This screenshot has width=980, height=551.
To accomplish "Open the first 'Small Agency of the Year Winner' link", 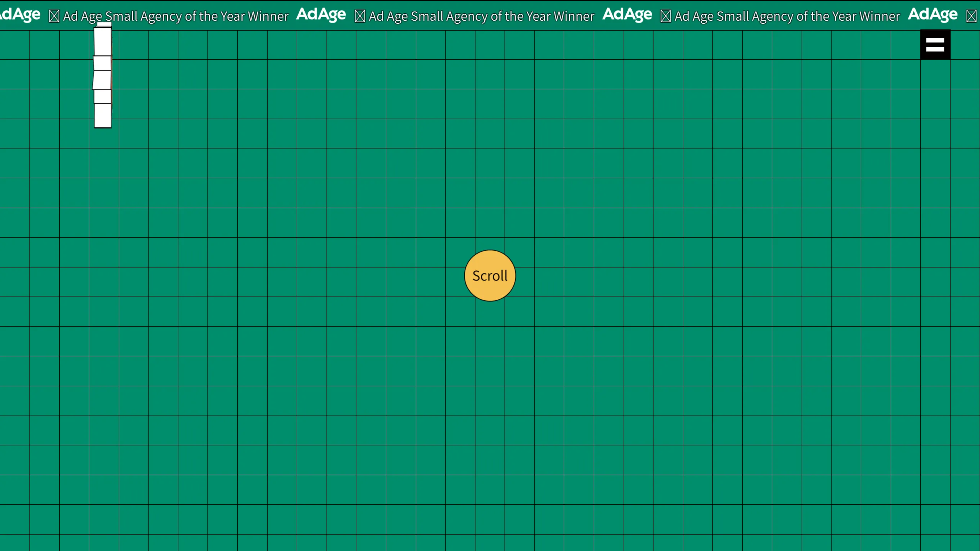I will point(175,16).
